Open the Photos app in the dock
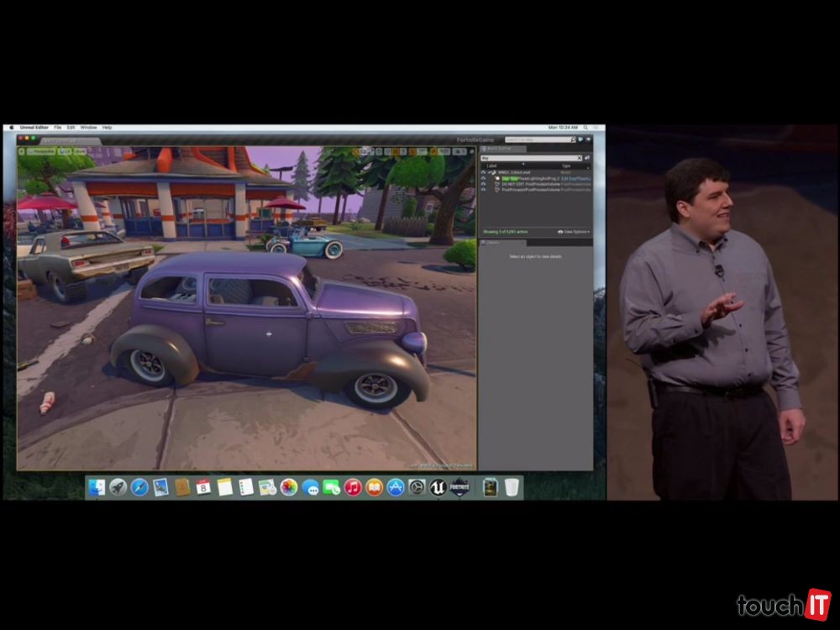Viewport: 840px width, 630px height. tap(289, 487)
